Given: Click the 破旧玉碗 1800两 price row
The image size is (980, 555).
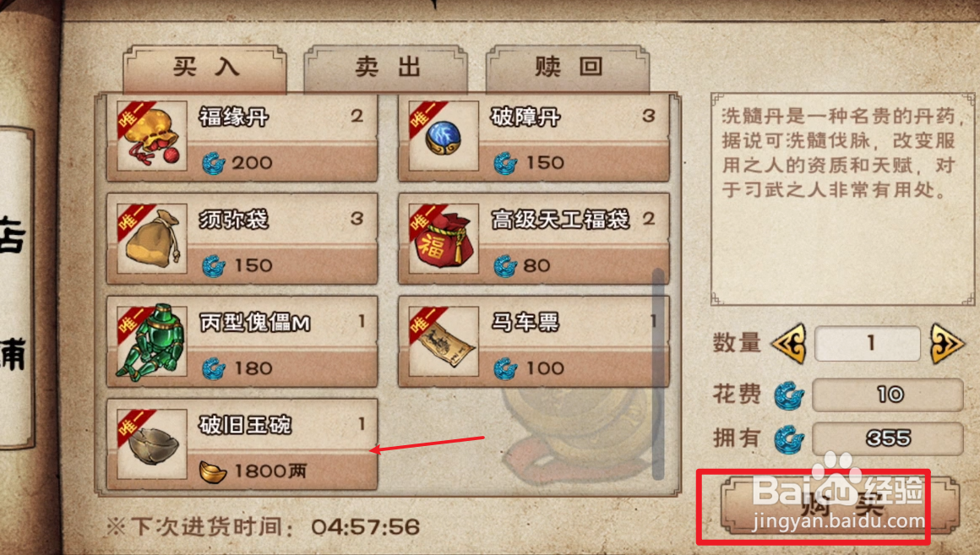Looking at the screenshot, I should click(x=282, y=471).
